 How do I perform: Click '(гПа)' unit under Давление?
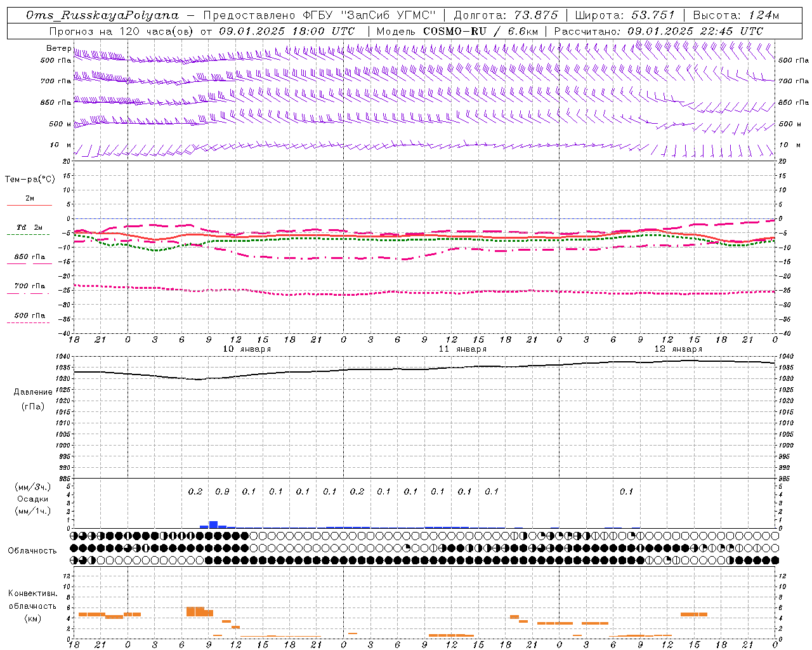tap(33, 406)
